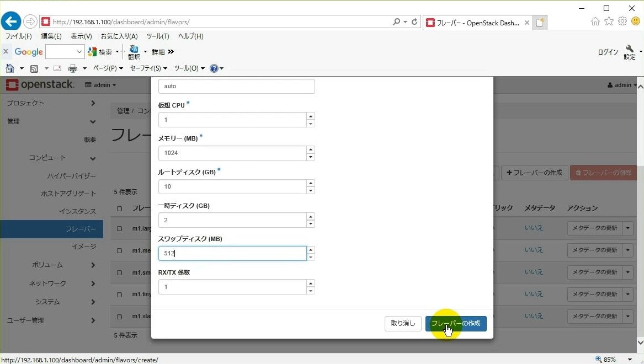Check the m1.medium row checkbox

click(x=120, y=251)
